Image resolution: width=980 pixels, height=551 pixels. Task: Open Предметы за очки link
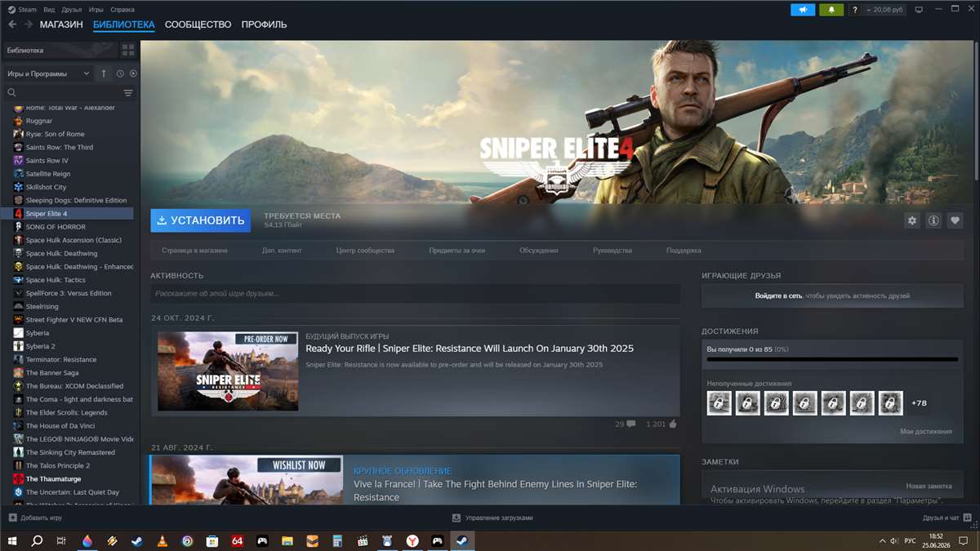click(457, 251)
